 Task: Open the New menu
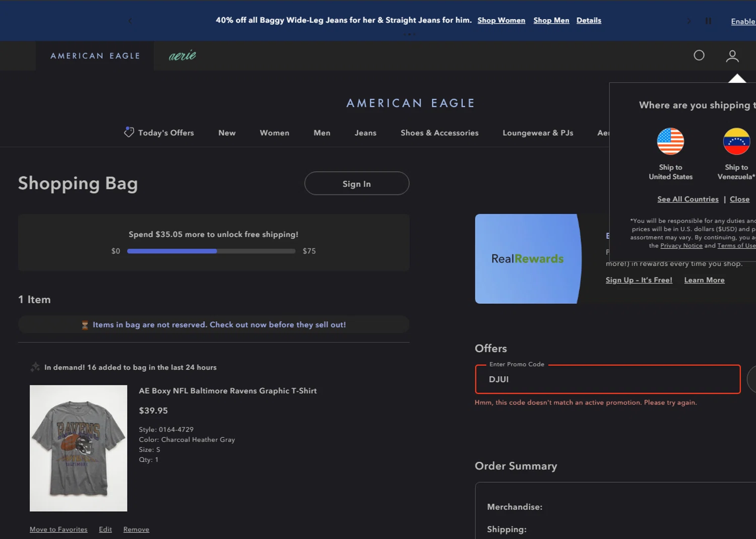click(x=227, y=133)
